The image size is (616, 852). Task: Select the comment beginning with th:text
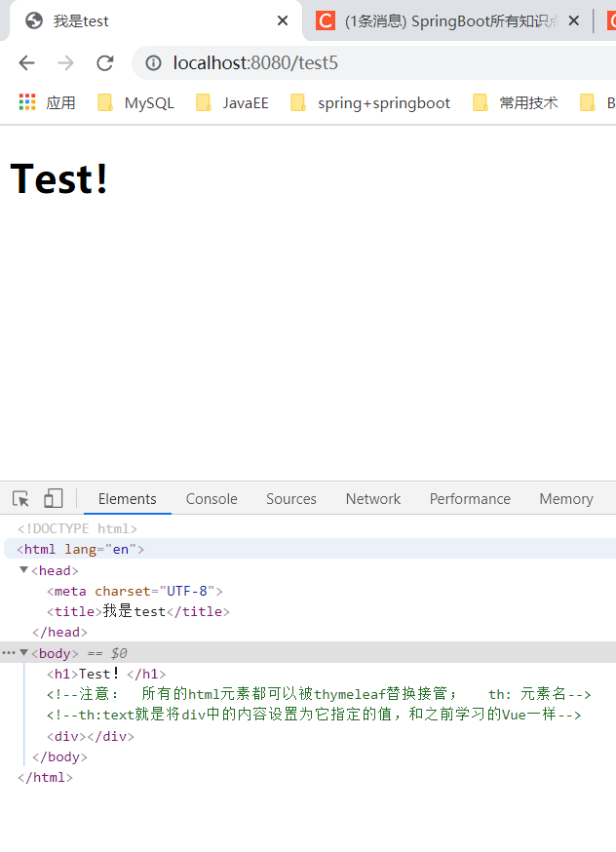click(x=314, y=715)
